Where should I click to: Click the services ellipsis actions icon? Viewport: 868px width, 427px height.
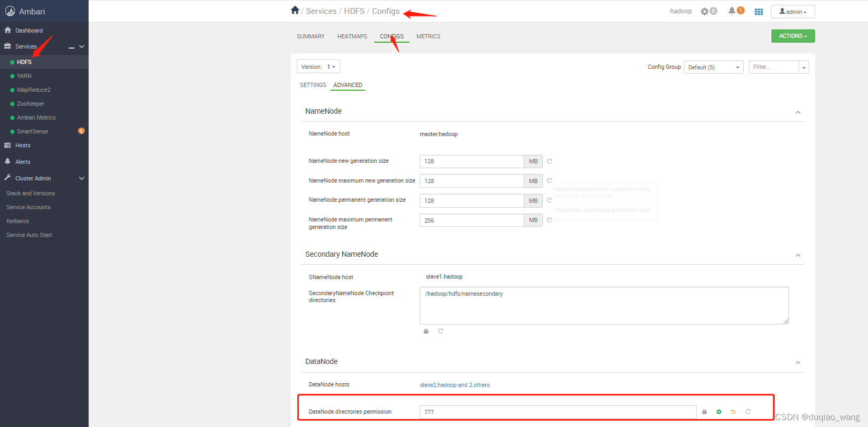pyautogui.click(x=72, y=47)
